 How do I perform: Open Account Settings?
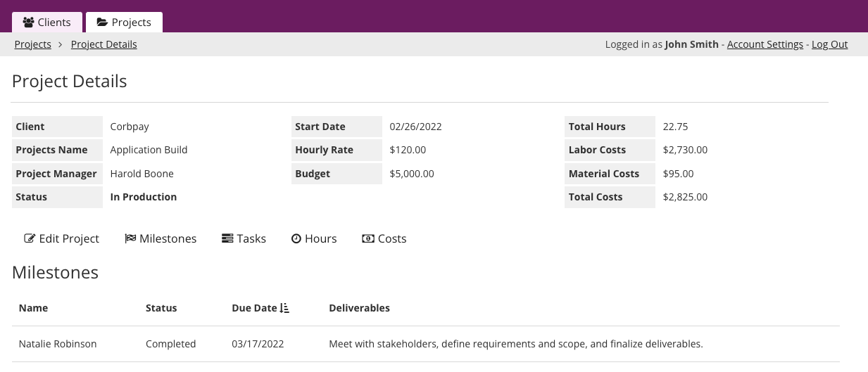coord(765,44)
